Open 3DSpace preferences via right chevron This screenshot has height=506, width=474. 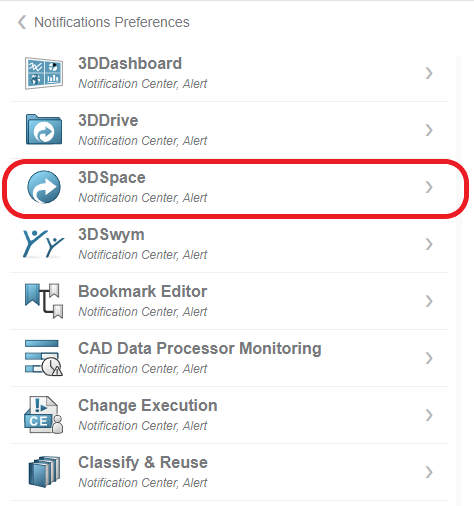click(429, 187)
